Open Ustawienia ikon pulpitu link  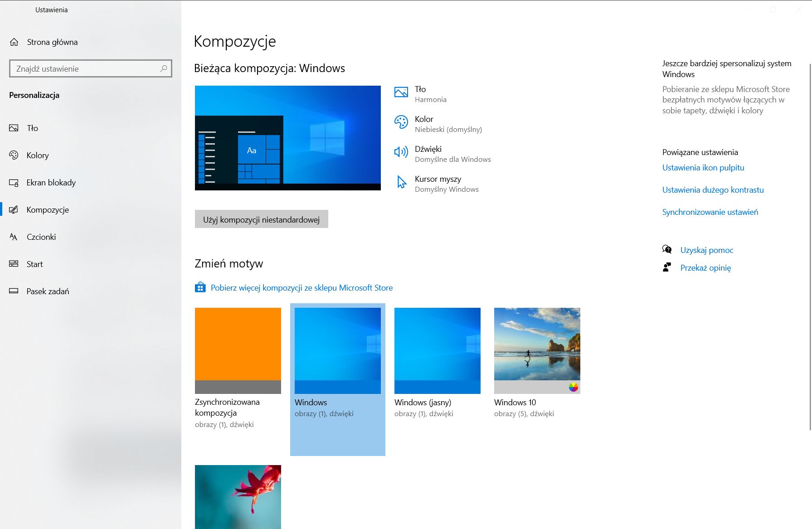[703, 167]
